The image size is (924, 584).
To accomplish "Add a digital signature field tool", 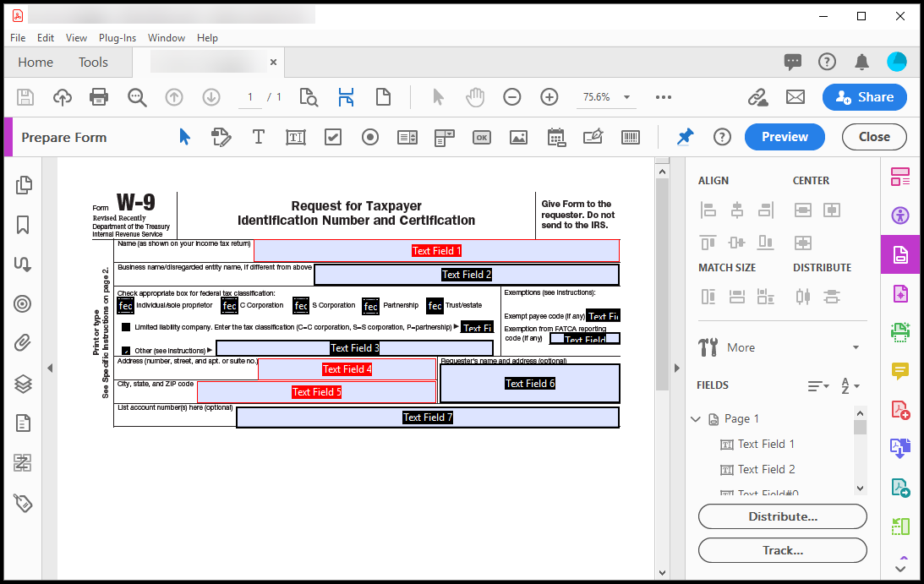I will [593, 137].
